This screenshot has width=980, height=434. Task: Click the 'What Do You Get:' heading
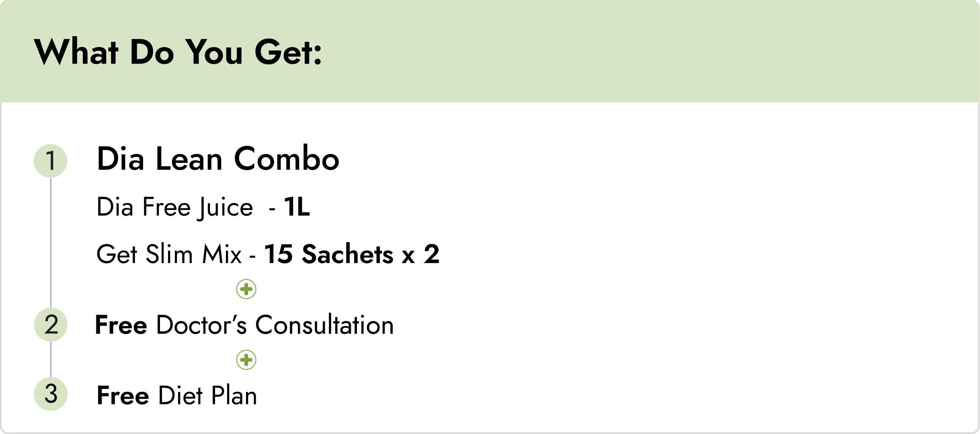178,52
